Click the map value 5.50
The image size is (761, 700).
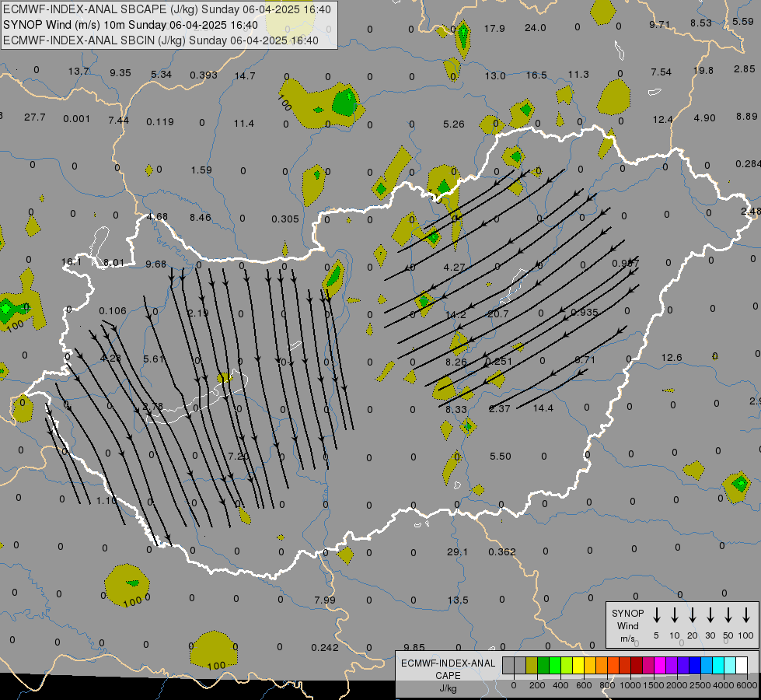[x=501, y=456]
